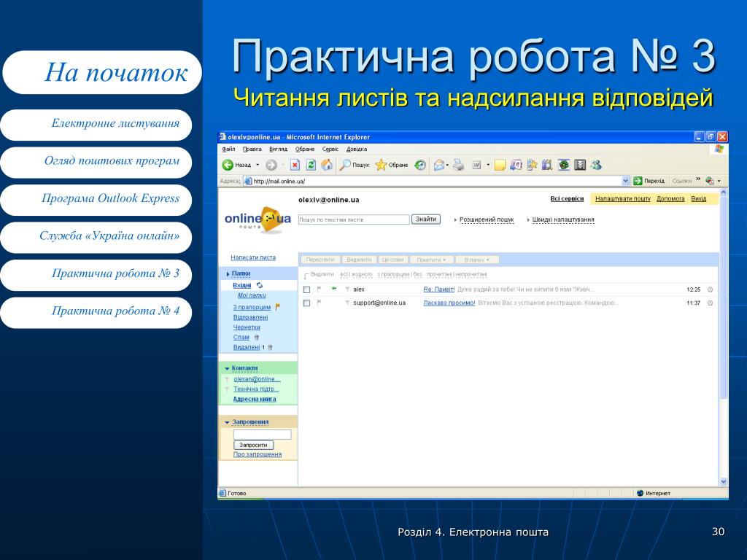Open the Вигляд menu
Viewport: 747px width, 560px height.
[x=278, y=149]
